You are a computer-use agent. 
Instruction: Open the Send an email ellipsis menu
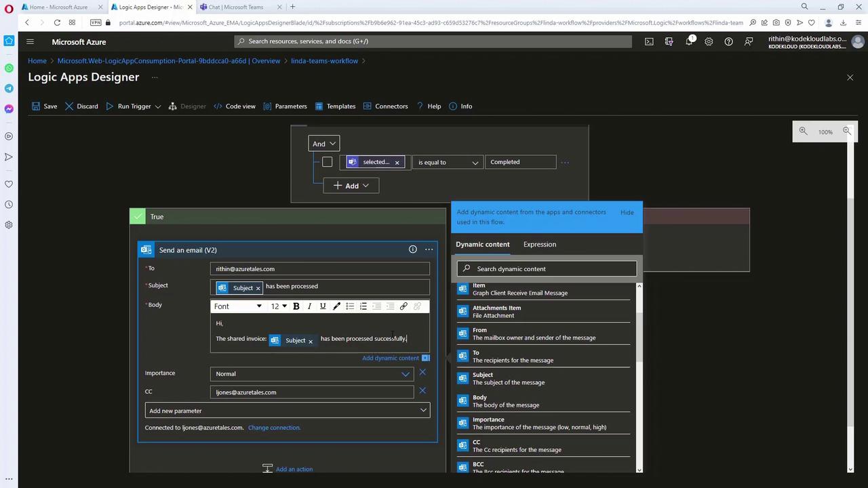tap(429, 249)
